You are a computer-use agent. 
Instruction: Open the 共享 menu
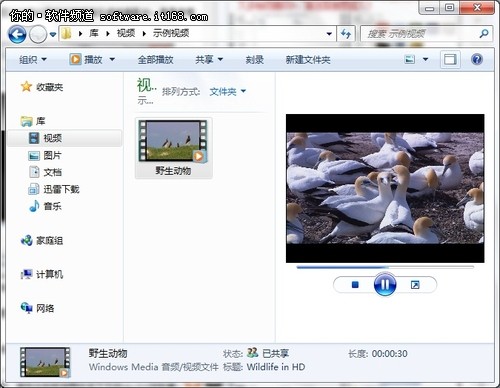[209, 60]
